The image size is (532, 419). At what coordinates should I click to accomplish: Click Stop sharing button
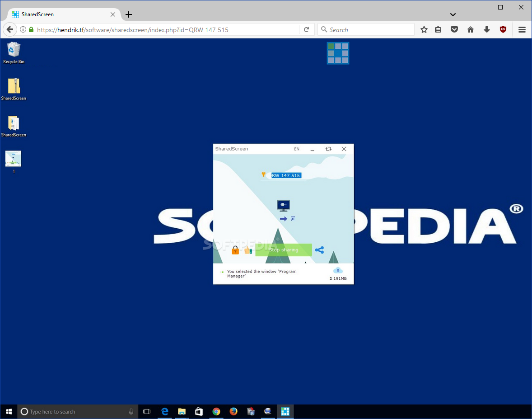pyautogui.click(x=283, y=250)
